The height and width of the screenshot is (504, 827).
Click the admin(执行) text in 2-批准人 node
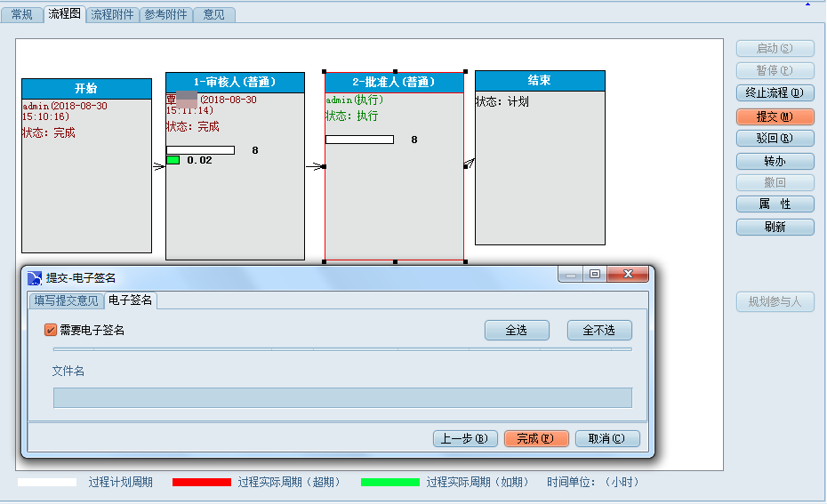click(355, 100)
